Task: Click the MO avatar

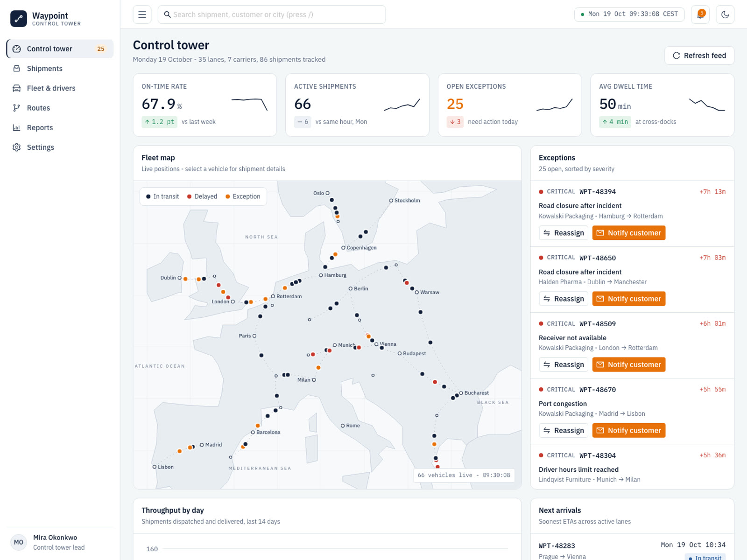Action: click(x=19, y=542)
